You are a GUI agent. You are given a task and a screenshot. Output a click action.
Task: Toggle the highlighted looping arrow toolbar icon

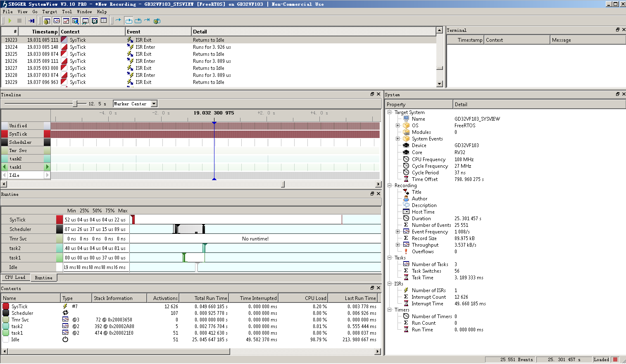coord(129,21)
